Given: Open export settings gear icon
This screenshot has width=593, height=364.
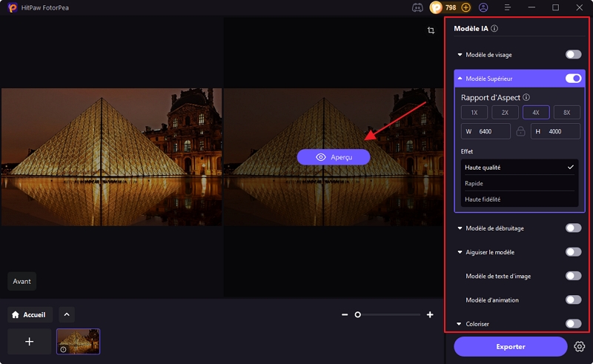Looking at the screenshot, I should click(x=580, y=346).
